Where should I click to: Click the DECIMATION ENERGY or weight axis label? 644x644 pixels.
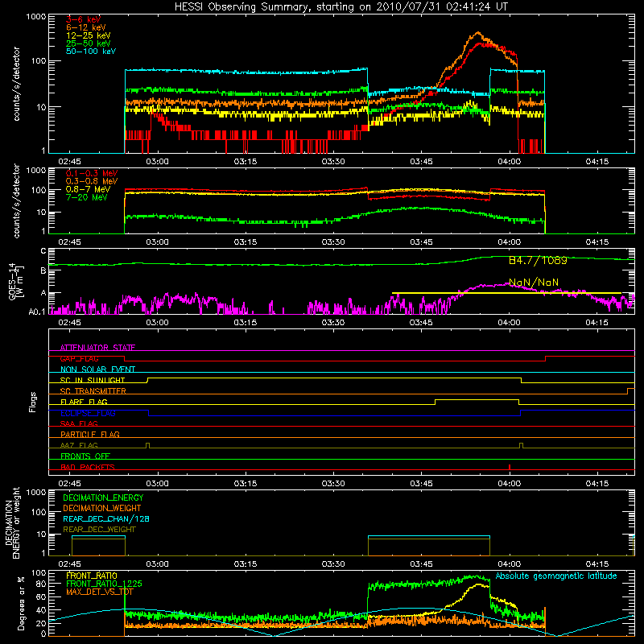(x=12, y=522)
